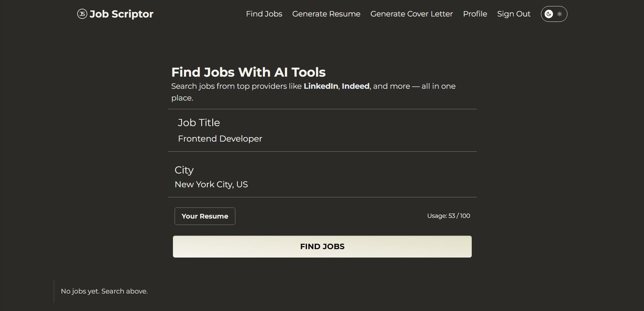Open Generate Cover Letter page
The width and height of the screenshot is (644, 311).
[x=411, y=14]
